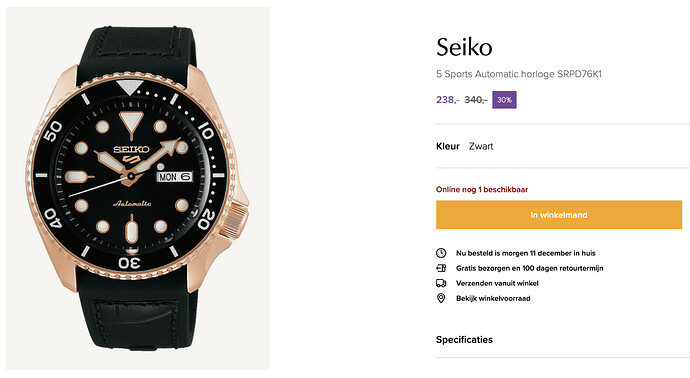690x378 pixels.
Task: Click Gratis bezorgen en 100 dagen retourtermijn
Action: click(529, 268)
